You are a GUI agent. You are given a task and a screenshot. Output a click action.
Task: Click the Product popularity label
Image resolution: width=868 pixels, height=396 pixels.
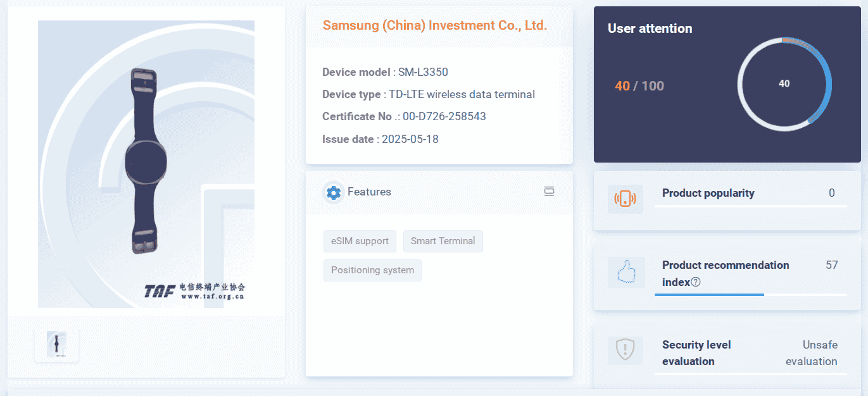708,193
